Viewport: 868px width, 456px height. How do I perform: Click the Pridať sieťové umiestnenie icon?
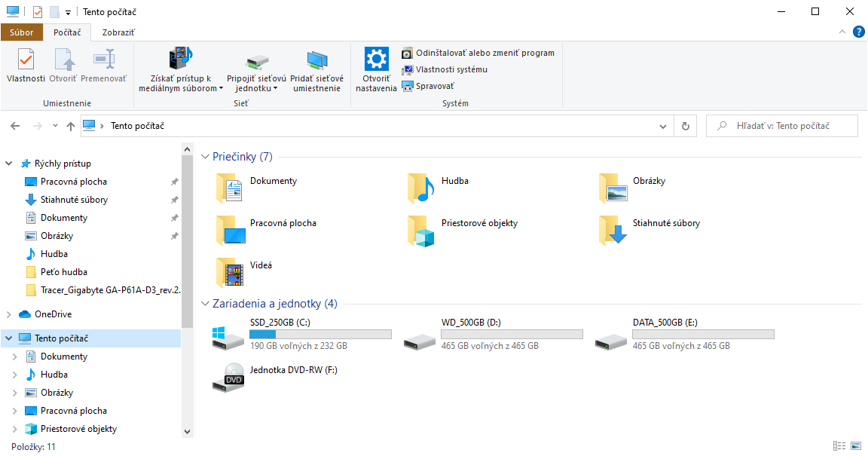317,66
